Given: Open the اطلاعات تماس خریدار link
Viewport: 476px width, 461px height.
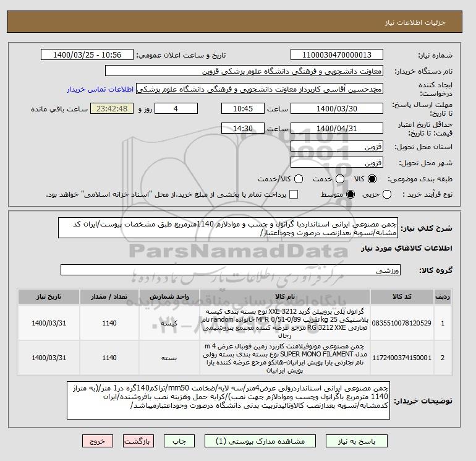Looking at the screenshot, I should point(100,89).
